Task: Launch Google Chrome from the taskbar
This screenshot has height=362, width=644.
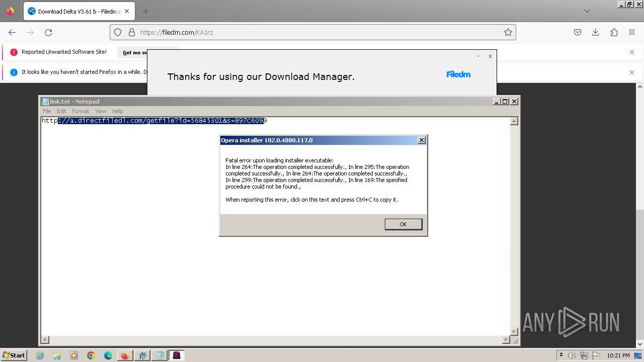Action: point(91,355)
